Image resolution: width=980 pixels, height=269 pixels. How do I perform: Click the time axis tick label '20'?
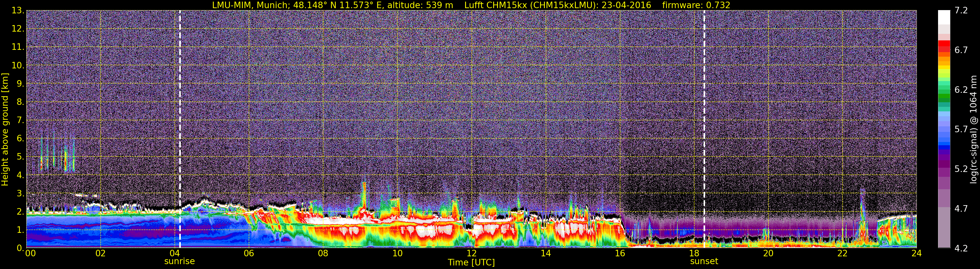coord(768,254)
